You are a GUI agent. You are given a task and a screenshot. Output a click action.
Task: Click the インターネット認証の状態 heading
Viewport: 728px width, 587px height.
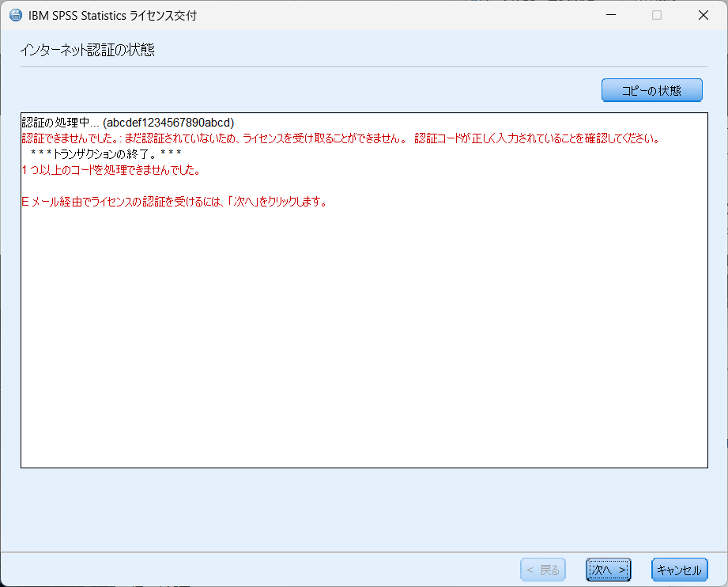coord(87,51)
